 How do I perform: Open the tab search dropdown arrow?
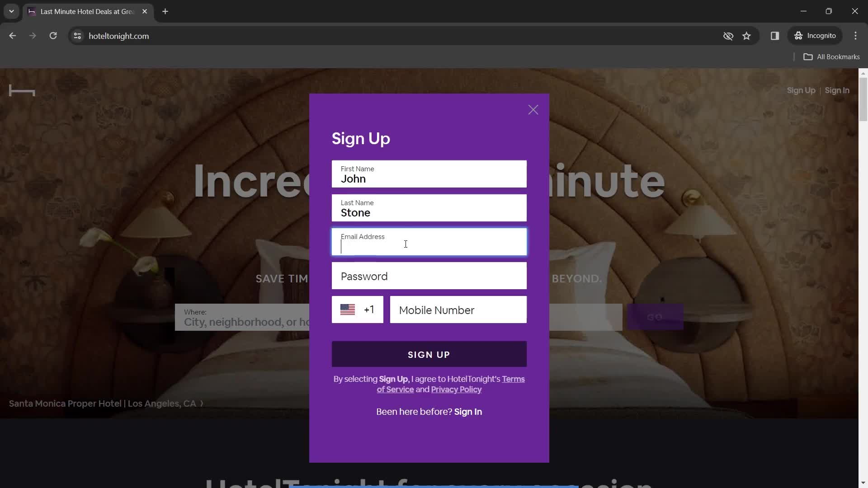(11, 11)
